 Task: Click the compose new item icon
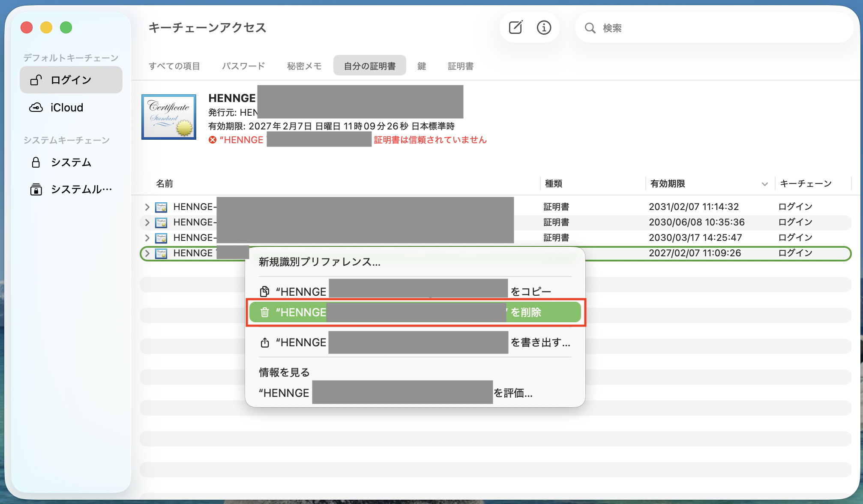515,28
